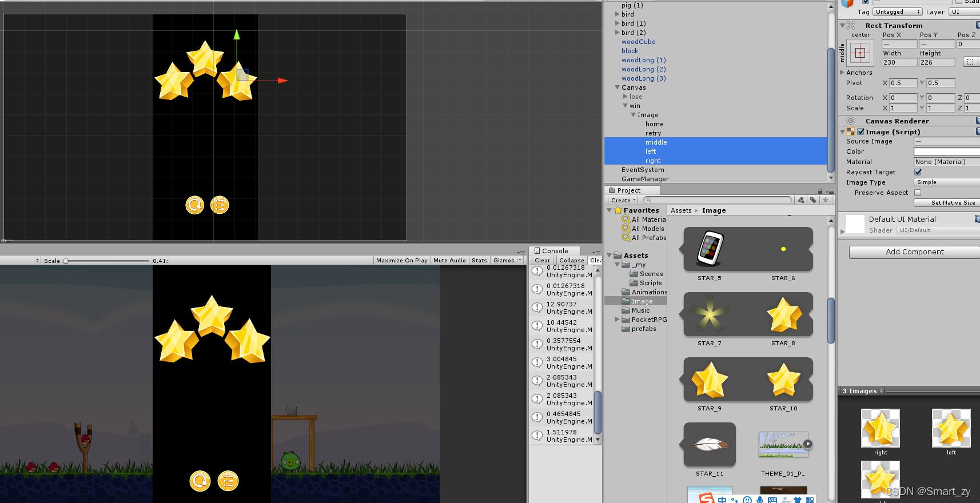This screenshot has height=503, width=980.
Task: Toggle Collapse in Console
Action: coord(572,260)
